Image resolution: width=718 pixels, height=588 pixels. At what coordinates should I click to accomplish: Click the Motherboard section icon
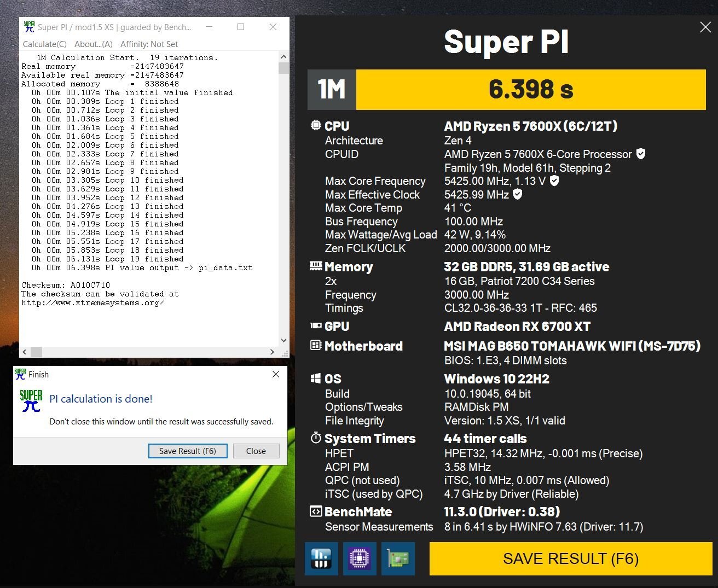(316, 345)
